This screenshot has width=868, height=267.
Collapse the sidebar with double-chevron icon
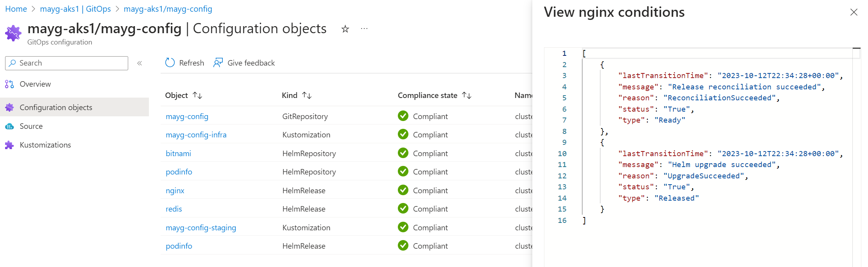(x=140, y=63)
